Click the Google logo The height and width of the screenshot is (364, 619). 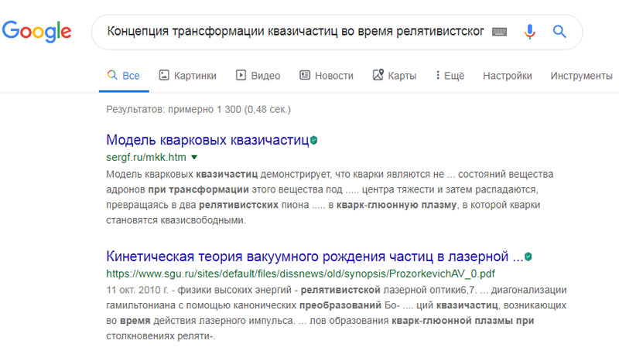pyautogui.click(x=36, y=32)
